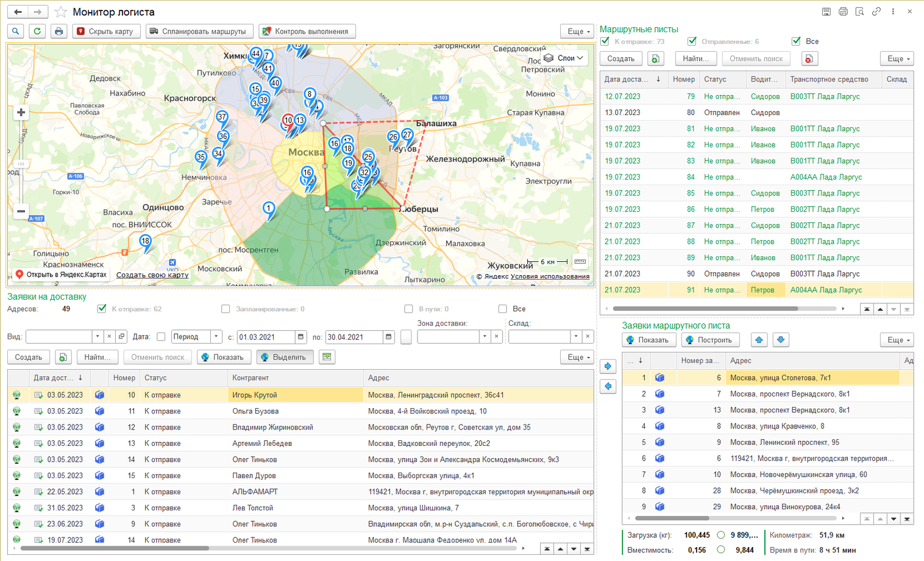Screen dimensions: 924x561
Task: Click the refresh icon in the top toolbar
Action: 37,31
